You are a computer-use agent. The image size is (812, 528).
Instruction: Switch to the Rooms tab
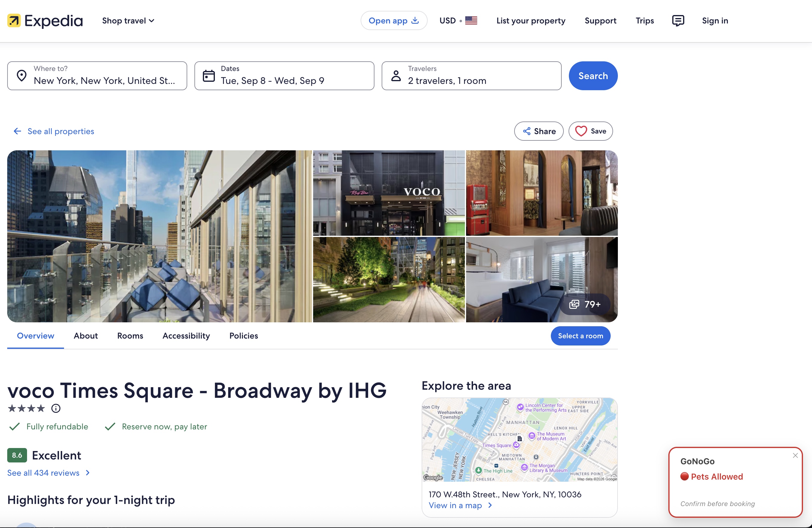(x=130, y=336)
